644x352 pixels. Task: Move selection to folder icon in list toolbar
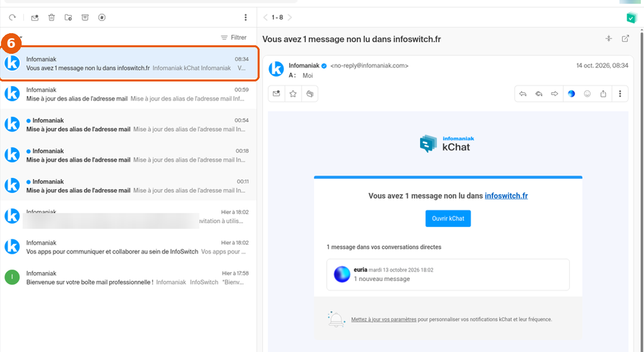(x=68, y=18)
